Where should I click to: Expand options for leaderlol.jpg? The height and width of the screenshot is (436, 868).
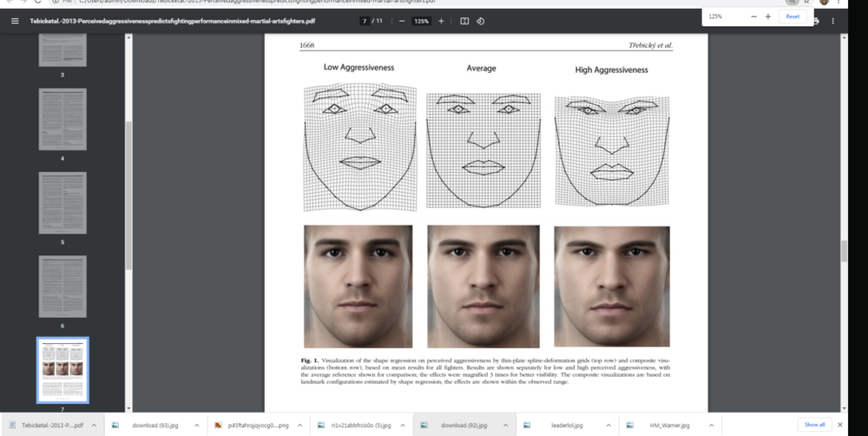coord(609,426)
